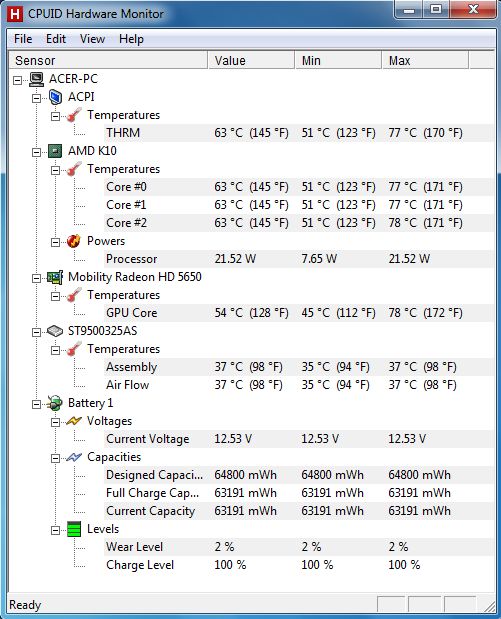Collapse the ACER-PC root node
The width and height of the screenshot is (501, 619).
[x=17, y=81]
